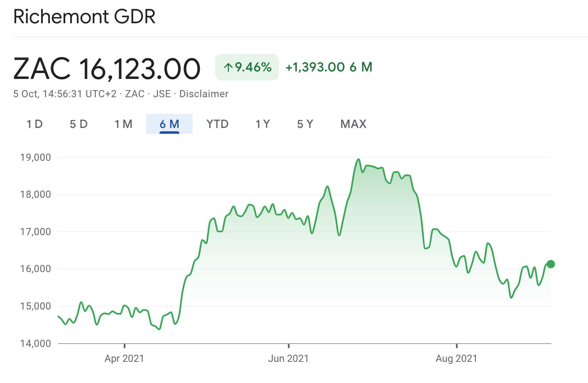Screen dimensions: 588x383
Task: Click the +1,393.00 6 M change text
Action: (x=329, y=67)
